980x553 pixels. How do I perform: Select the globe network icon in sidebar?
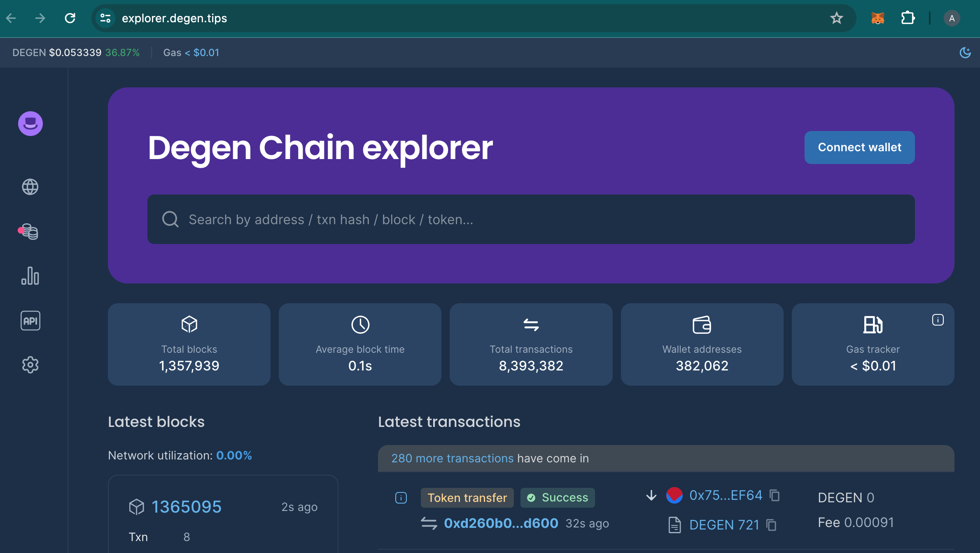click(30, 187)
